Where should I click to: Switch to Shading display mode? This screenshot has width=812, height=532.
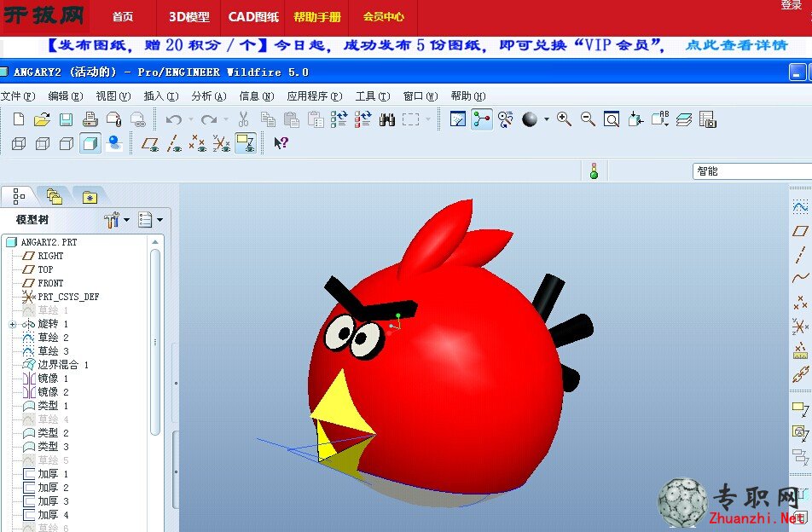pos(90,143)
